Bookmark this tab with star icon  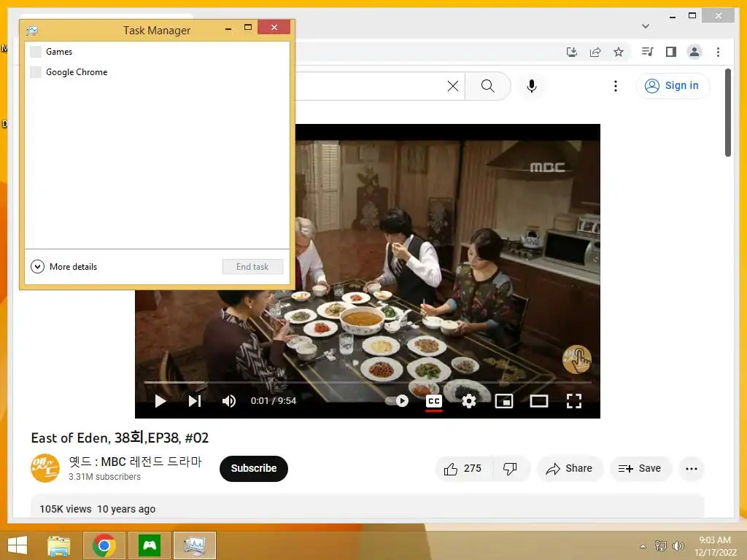pyautogui.click(x=619, y=52)
